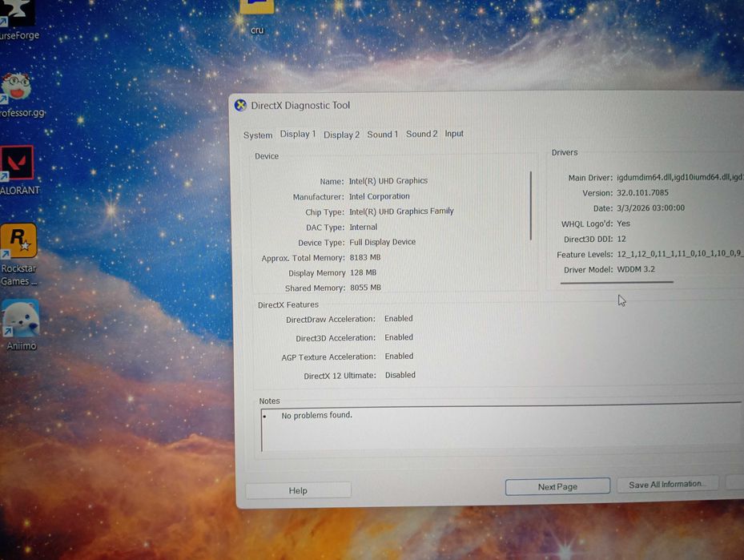This screenshot has width=744, height=560.
Task: Select the '8055 MB' shared memory value
Action: pyautogui.click(x=365, y=288)
